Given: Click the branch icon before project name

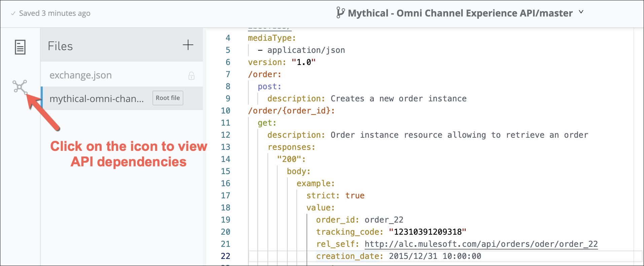Looking at the screenshot, I should (x=340, y=13).
